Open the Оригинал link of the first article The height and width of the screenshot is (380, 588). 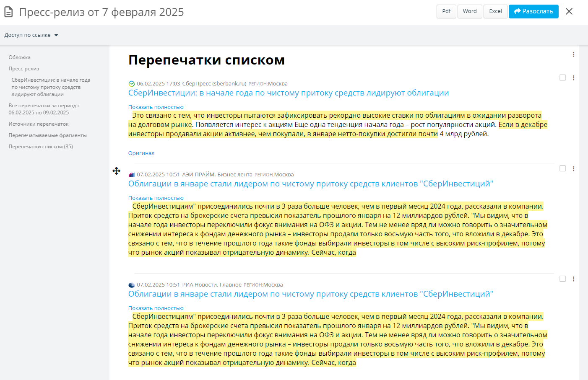[141, 153]
